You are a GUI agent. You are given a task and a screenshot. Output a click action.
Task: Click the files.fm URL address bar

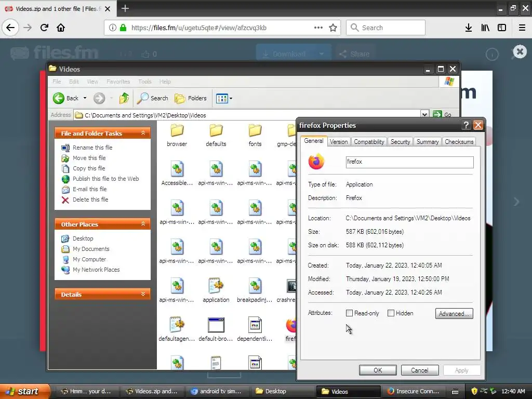[222, 28]
